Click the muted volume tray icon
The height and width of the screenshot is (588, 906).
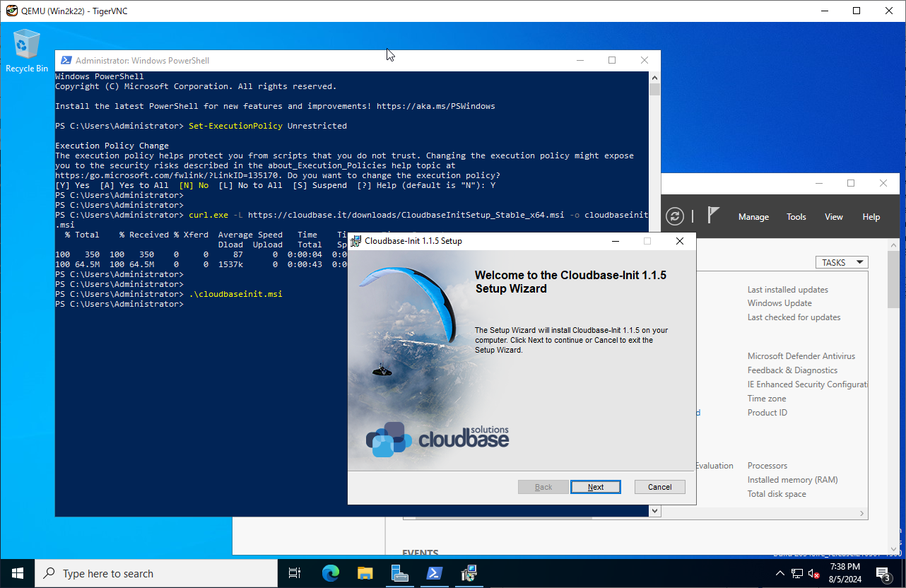tap(814, 573)
